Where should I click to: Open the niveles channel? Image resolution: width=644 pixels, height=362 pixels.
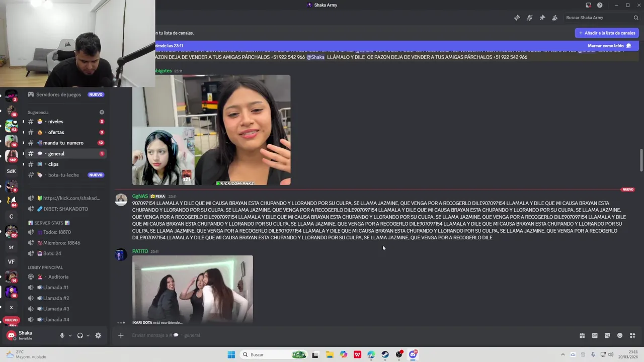[x=65, y=122]
